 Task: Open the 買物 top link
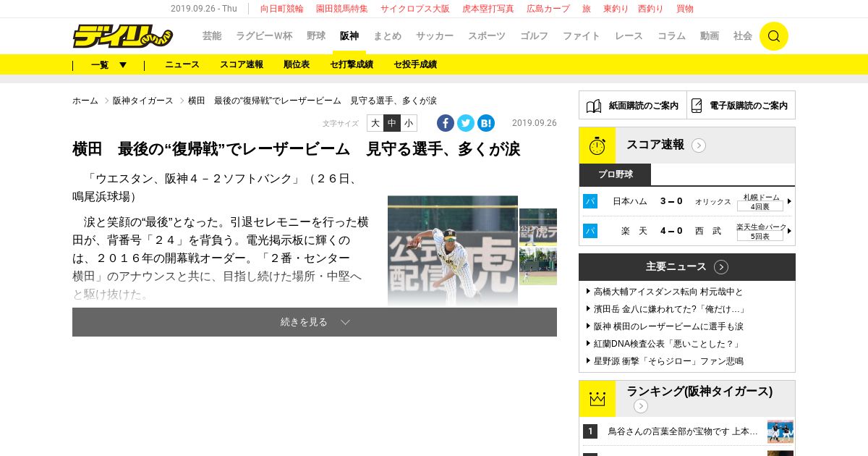click(685, 9)
